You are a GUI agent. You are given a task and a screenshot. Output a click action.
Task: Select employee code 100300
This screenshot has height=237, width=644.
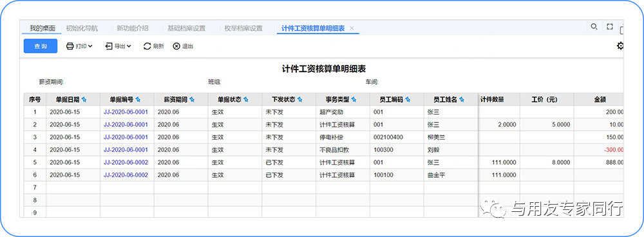pos(383,149)
